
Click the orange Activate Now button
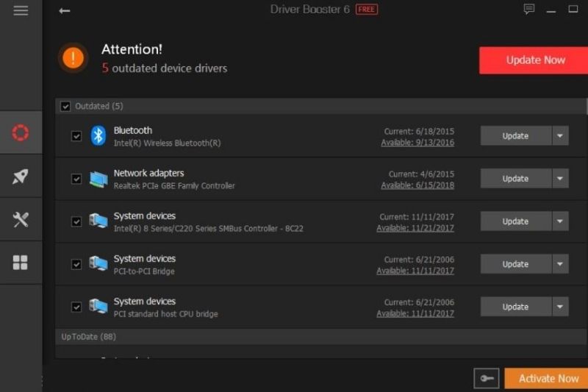click(546, 378)
